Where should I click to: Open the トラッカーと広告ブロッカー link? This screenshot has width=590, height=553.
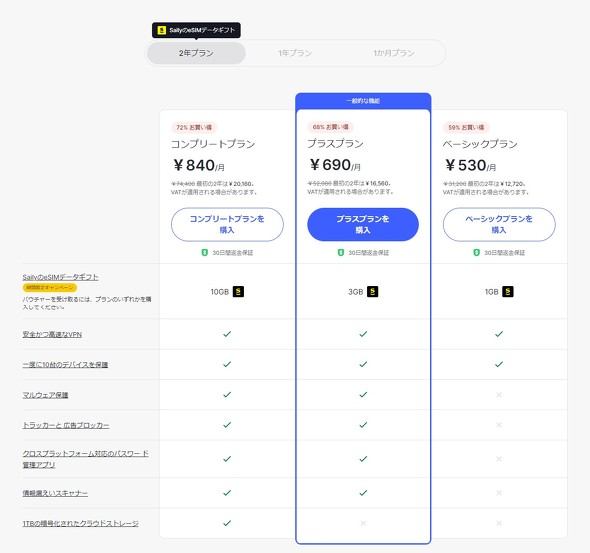point(66,425)
